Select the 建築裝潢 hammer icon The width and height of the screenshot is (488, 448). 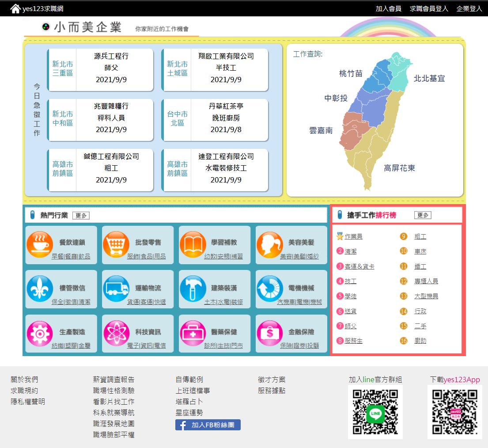193,289
